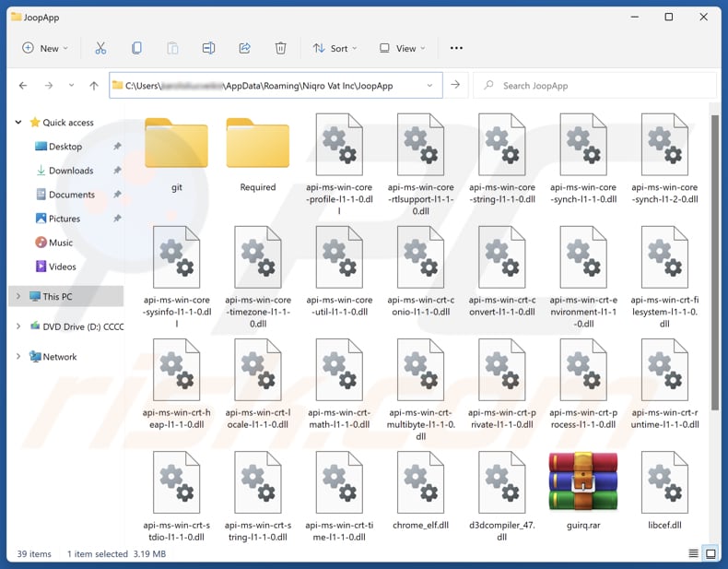Open recent locations dropdown arrow

click(x=71, y=86)
